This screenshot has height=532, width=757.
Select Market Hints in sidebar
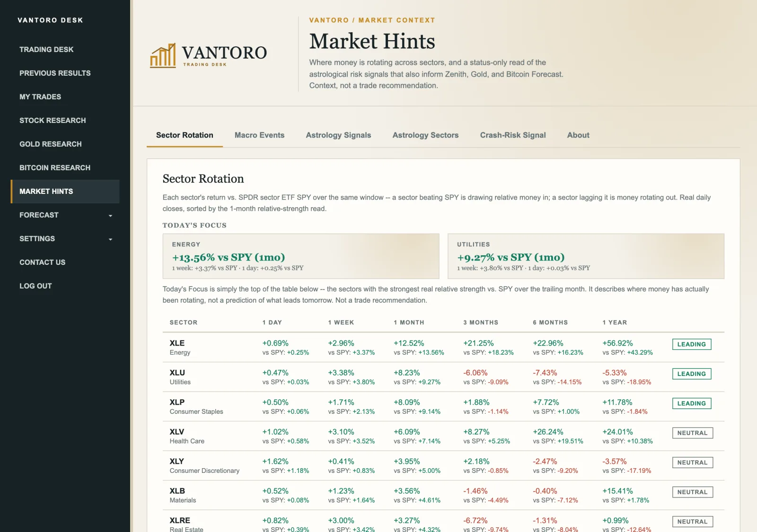tap(65, 192)
